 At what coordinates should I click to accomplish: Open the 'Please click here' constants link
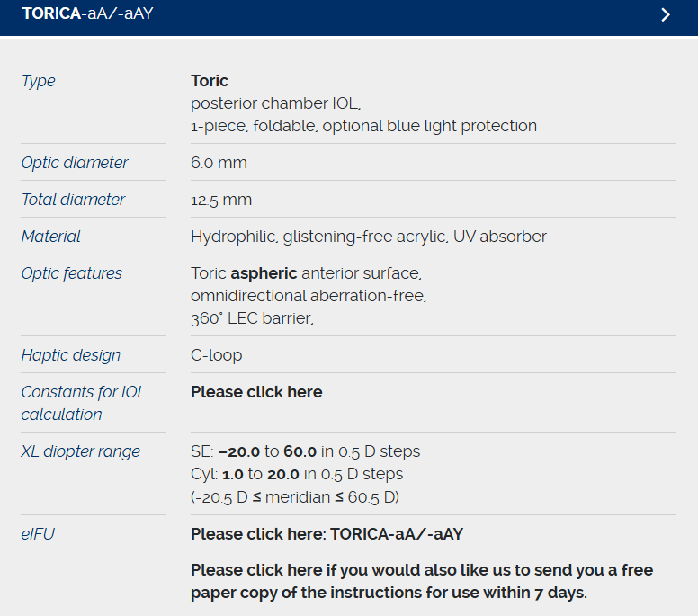pos(256,392)
